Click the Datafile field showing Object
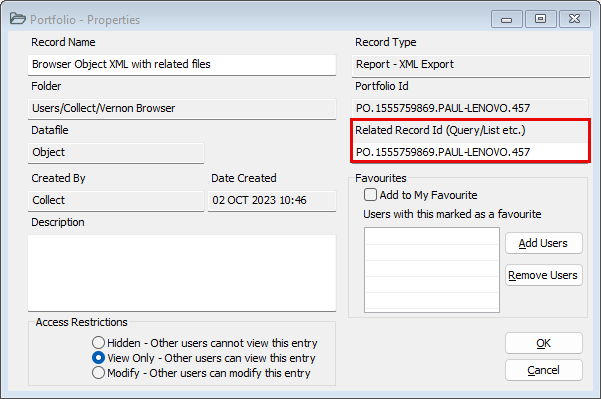601x399 pixels. click(116, 153)
